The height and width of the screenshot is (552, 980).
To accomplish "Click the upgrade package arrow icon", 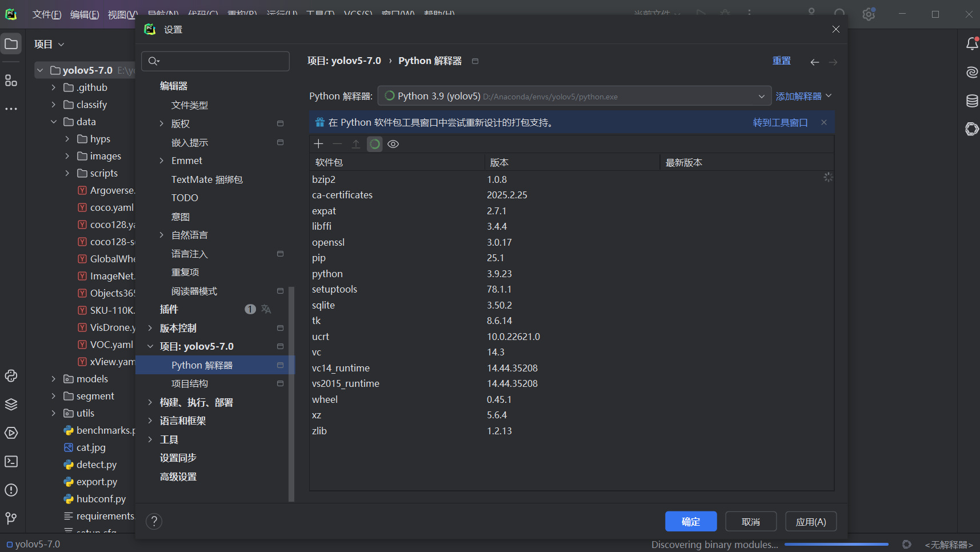I will coord(356,144).
